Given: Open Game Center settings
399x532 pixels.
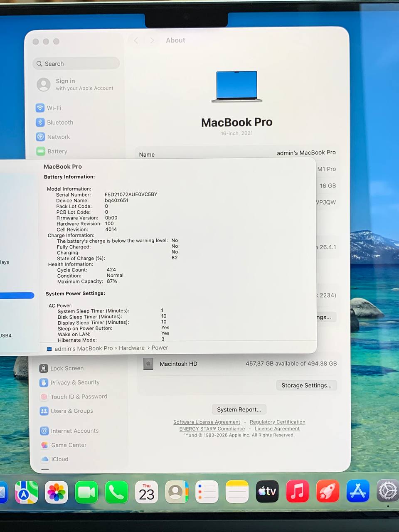Looking at the screenshot, I should pyautogui.click(x=64, y=445).
